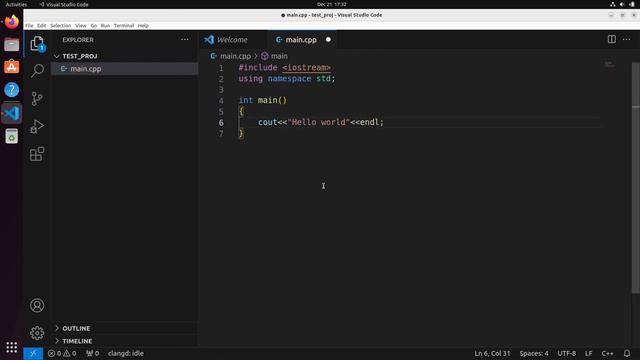This screenshot has width=640, height=360.
Task: Click the ports forwarded indicator
Action: click(92, 353)
